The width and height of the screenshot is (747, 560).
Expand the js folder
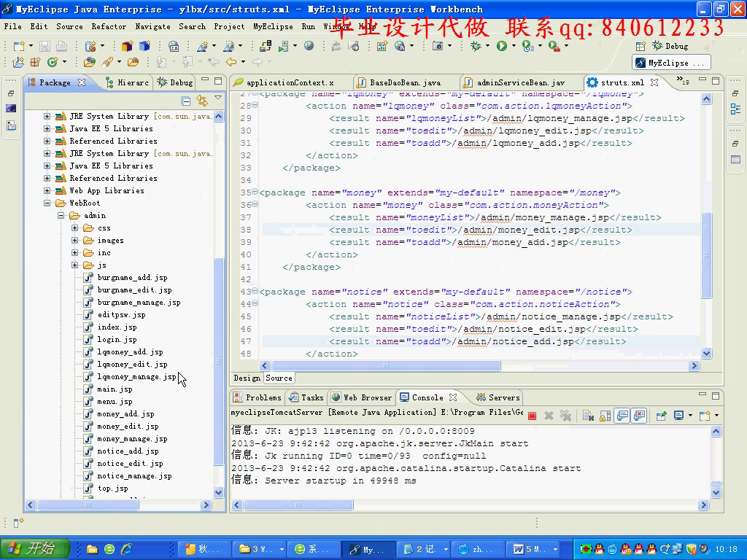(x=75, y=265)
